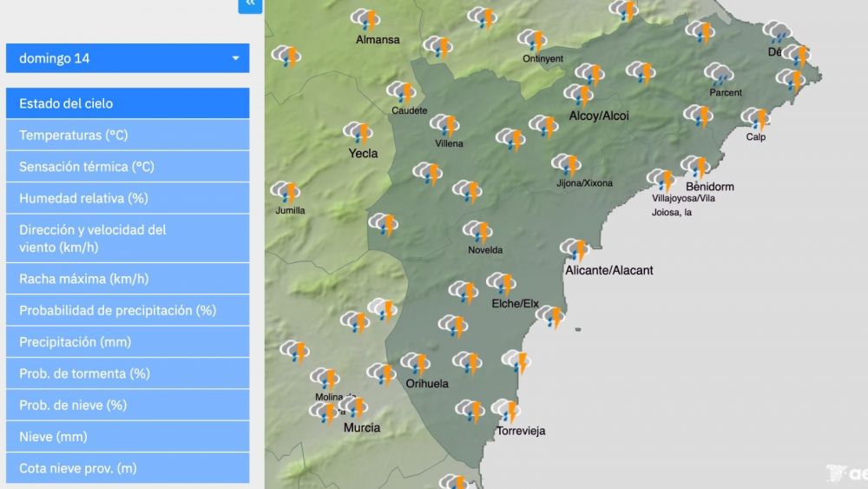This screenshot has width=868, height=489.
Task: Collapse the sidebar with the double-chevron button
Action: (x=250, y=4)
